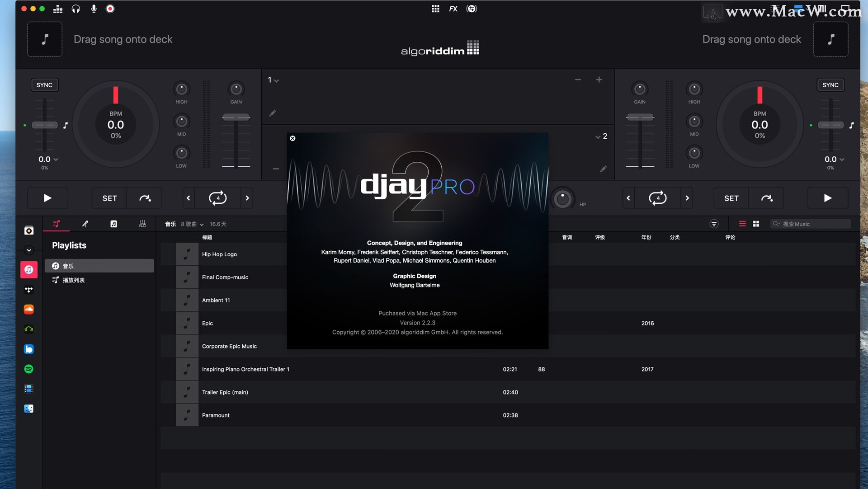Open the grid layout view icon
This screenshot has width=868, height=489.
(435, 9)
